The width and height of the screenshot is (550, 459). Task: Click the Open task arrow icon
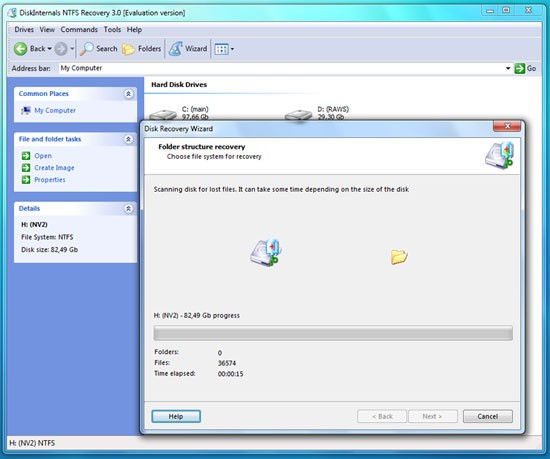26,156
